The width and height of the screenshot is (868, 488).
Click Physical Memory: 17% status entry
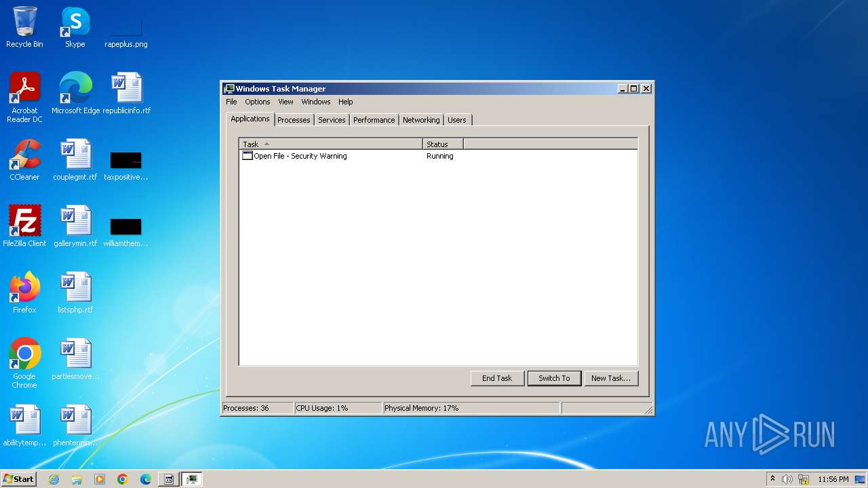pos(471,408)
